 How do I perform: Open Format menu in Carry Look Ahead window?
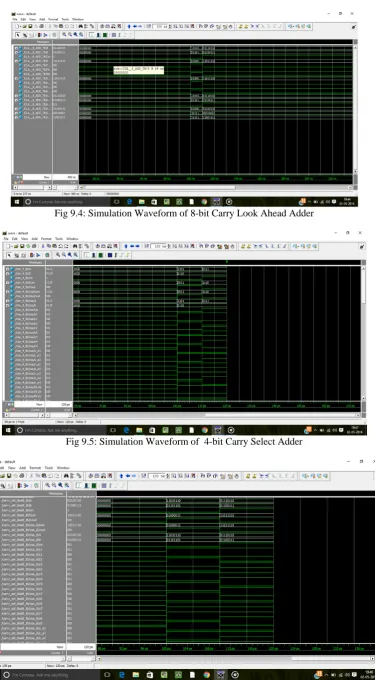coord(53,19)
